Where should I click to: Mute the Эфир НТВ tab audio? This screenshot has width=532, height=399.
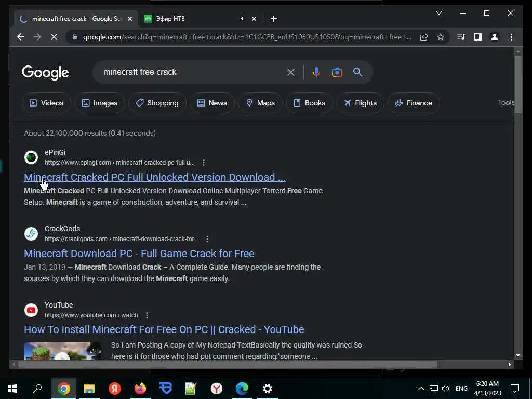click(x=243, y=19)
